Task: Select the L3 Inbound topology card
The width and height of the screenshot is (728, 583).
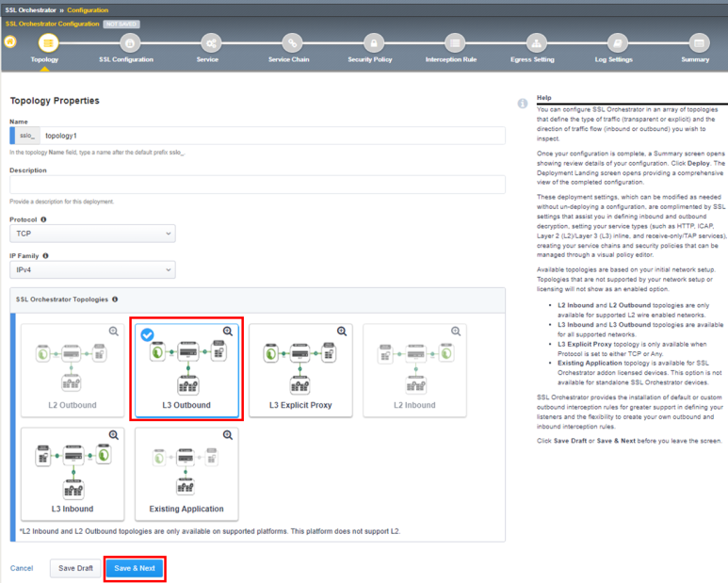Action: click(73, 474)
